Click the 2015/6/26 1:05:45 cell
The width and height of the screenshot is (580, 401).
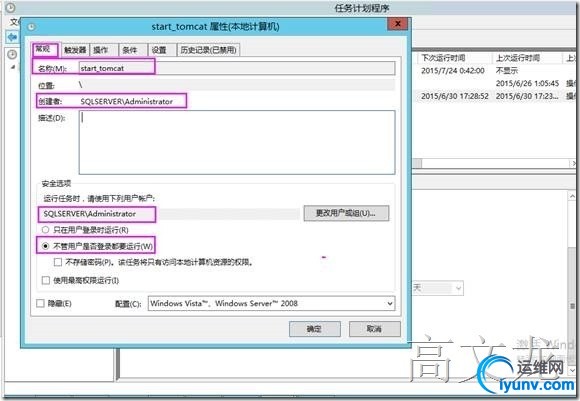click(x=527, y=83)
